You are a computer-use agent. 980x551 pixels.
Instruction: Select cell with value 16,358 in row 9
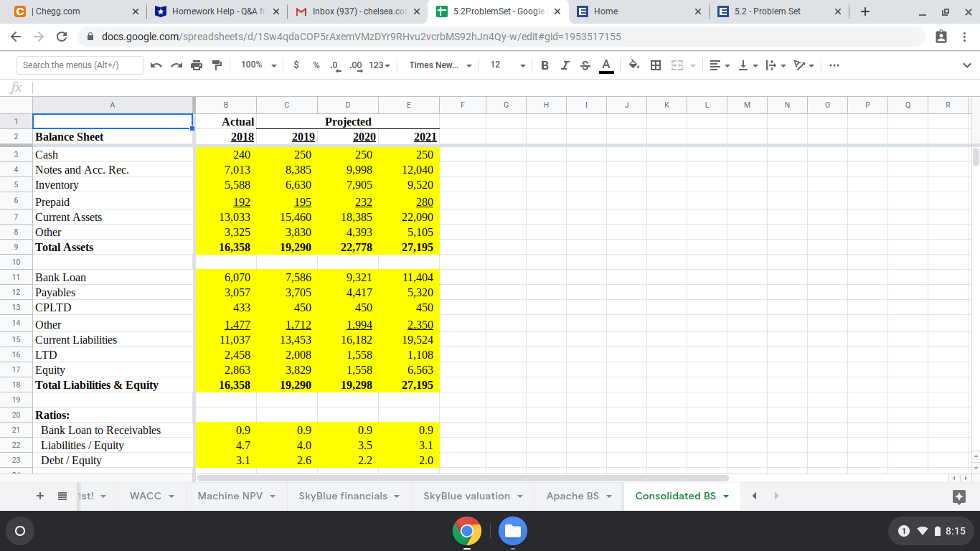[226, 247]
